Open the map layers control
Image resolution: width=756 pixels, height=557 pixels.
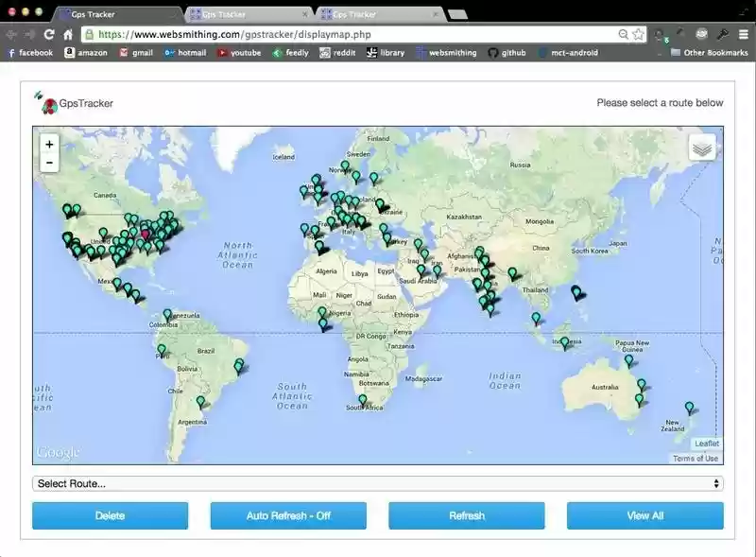702,148
